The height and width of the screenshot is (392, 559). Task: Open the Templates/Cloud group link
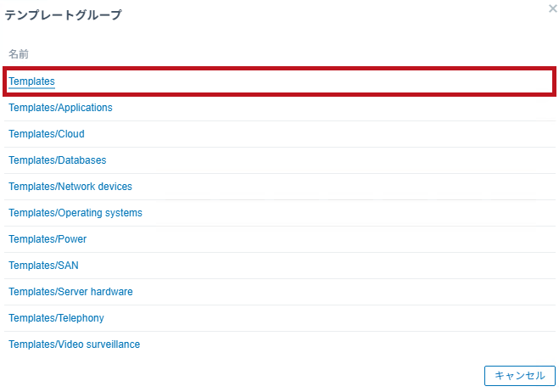tap(47, 134)
